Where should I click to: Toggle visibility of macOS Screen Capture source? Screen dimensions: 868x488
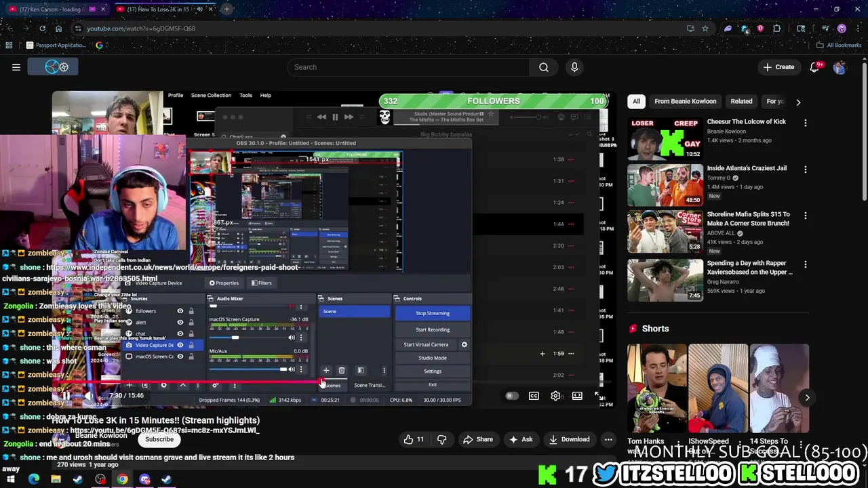coord(180,357)
